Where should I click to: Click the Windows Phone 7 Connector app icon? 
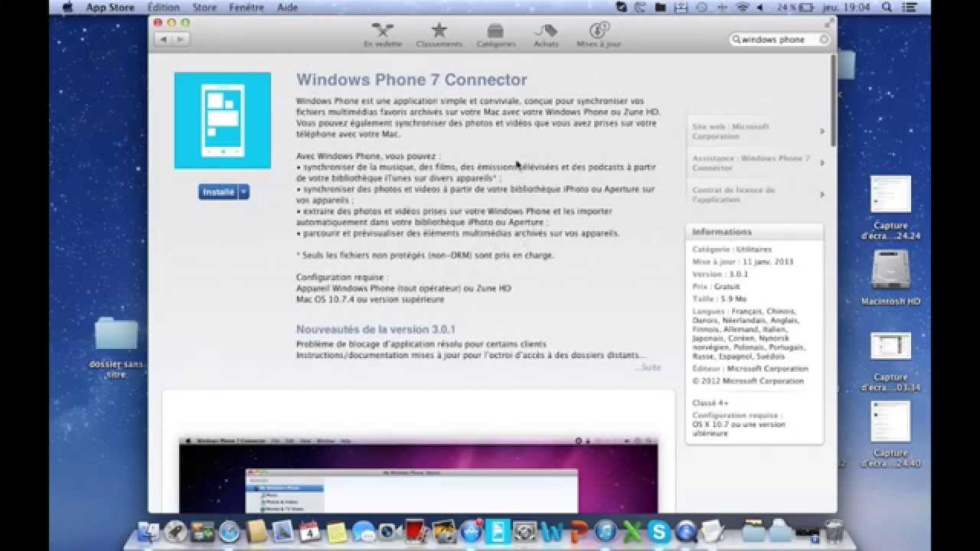click(x=223, y=120)
